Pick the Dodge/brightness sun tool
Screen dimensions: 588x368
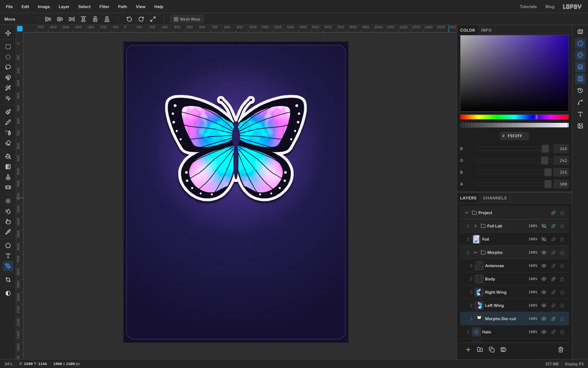(8, 201)
